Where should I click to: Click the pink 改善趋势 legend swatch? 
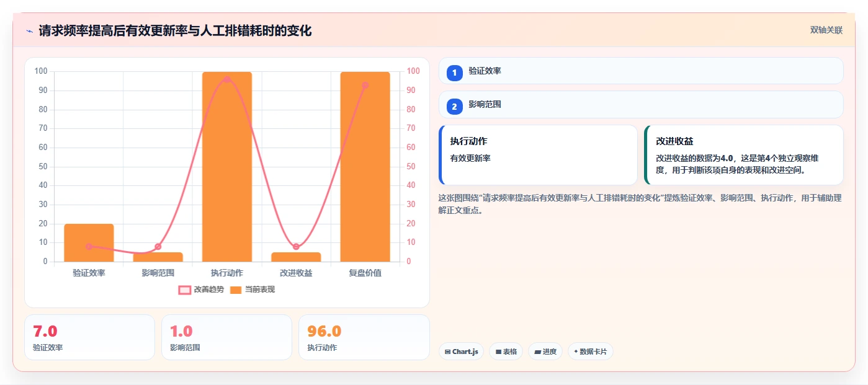pyautogui.click(x=185, y=290)
